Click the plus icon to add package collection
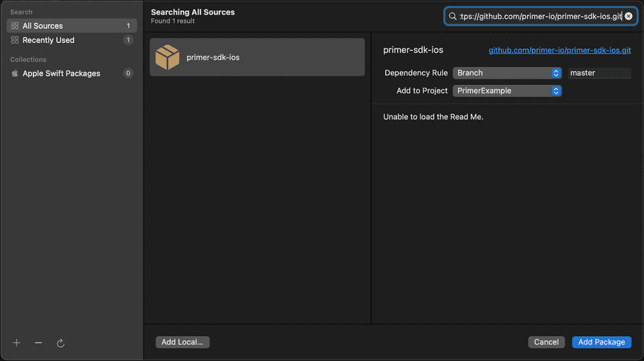Image resolution: width=644 pixels, height=361 pixels. click(x=16, y=342)
